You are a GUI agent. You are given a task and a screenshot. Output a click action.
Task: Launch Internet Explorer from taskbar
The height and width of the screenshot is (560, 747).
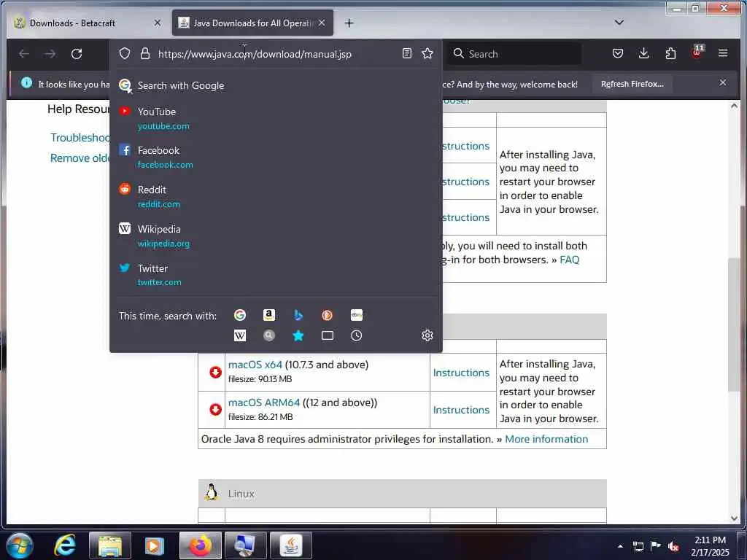point(65,545)
